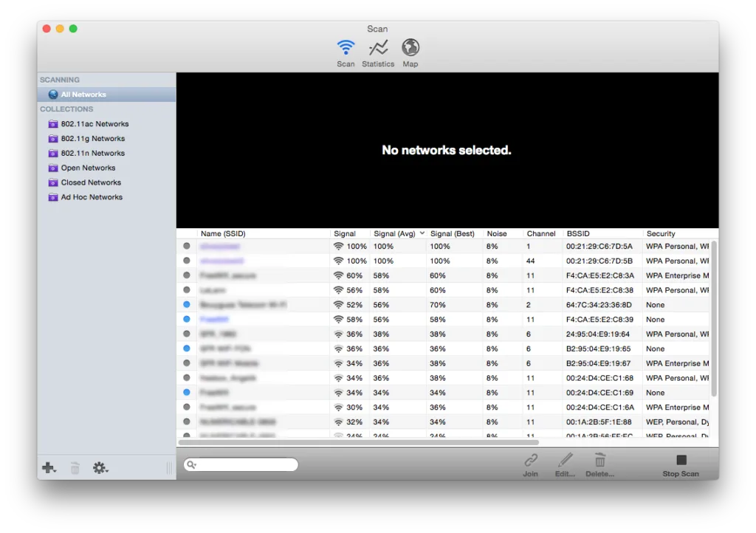Open the Map view icon
756x533 pixels.
pos(410,47)
